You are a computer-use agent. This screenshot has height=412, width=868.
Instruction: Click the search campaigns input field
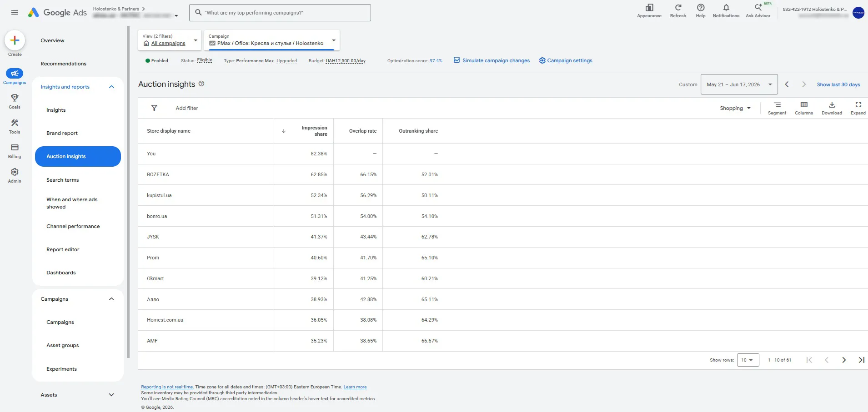[280, 13]
